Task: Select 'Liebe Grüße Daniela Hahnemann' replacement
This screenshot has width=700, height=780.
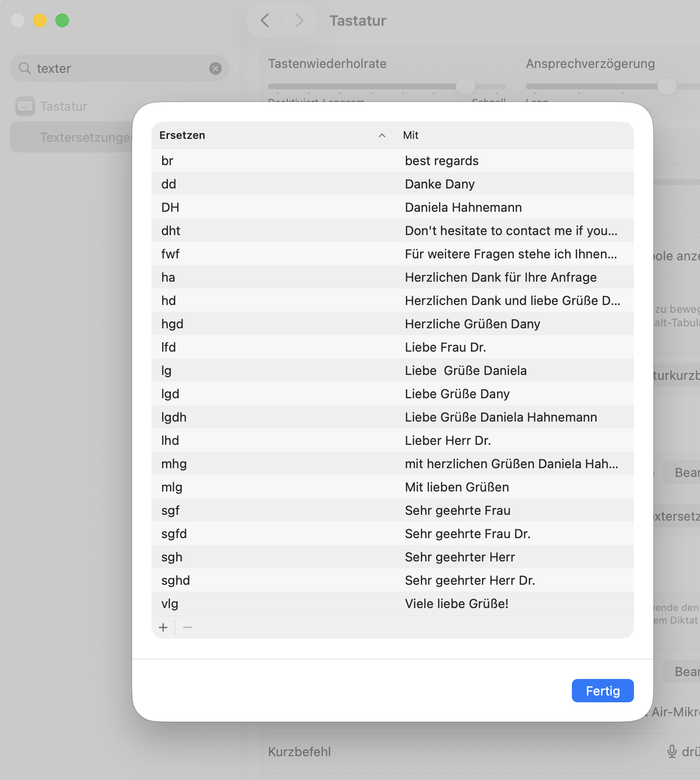Action: click(x=501, y=417)
